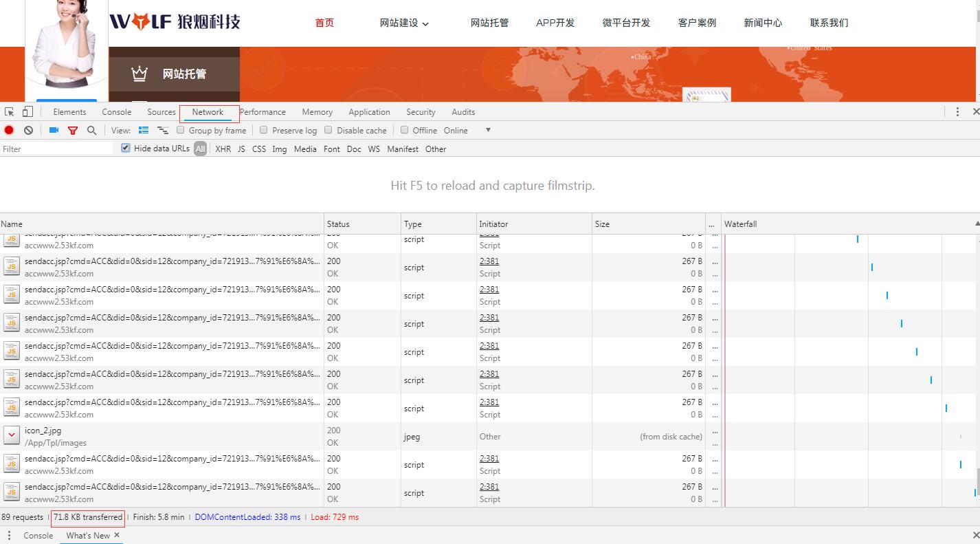Toggle the device toolbar icon
Viewport: 980px width, 544px height.
[27, 111]
